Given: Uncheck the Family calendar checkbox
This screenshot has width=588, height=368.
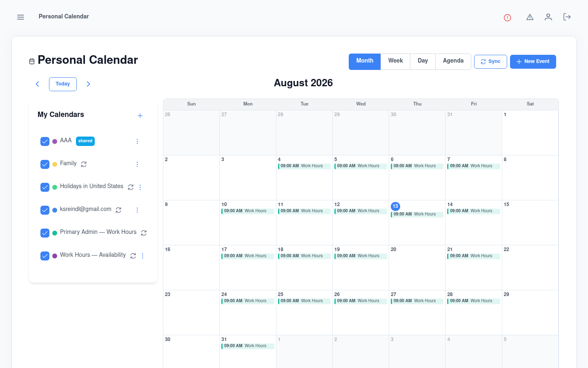Looking at the screenshot, I should 45,164.
